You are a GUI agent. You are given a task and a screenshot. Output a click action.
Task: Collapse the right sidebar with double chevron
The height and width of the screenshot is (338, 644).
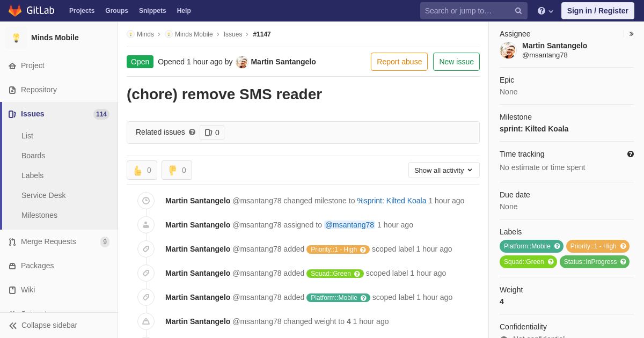[632, 34]
